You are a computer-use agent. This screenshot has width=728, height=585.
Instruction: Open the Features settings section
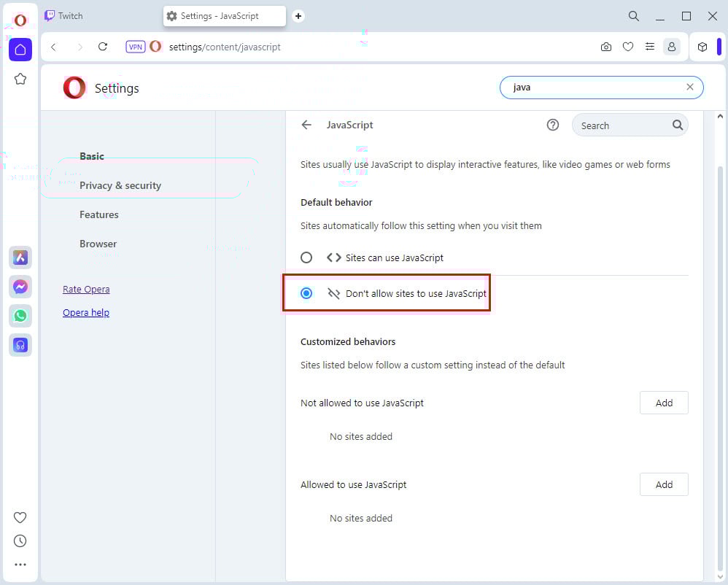(x=99, y=215)
